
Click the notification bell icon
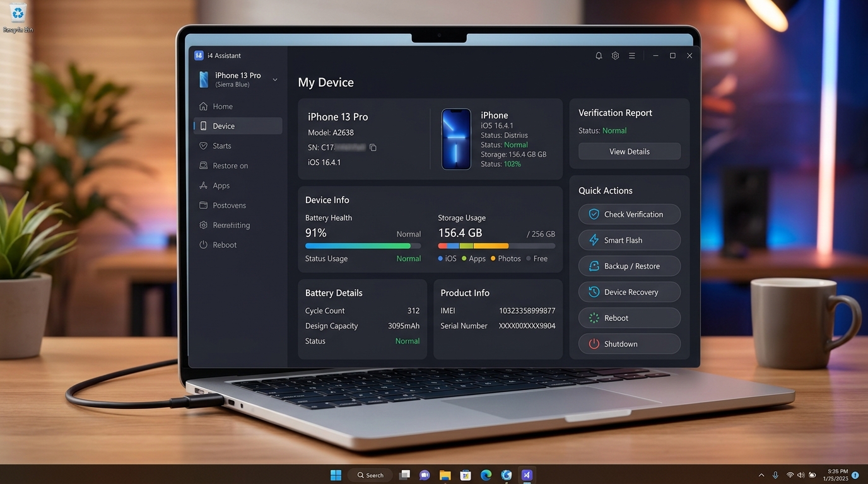[599, 56]
